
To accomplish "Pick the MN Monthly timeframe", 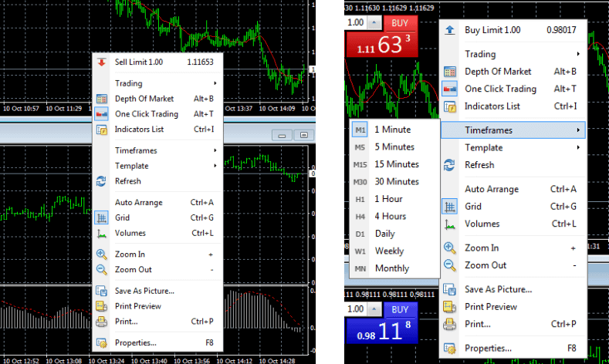I will coord(391,268).
